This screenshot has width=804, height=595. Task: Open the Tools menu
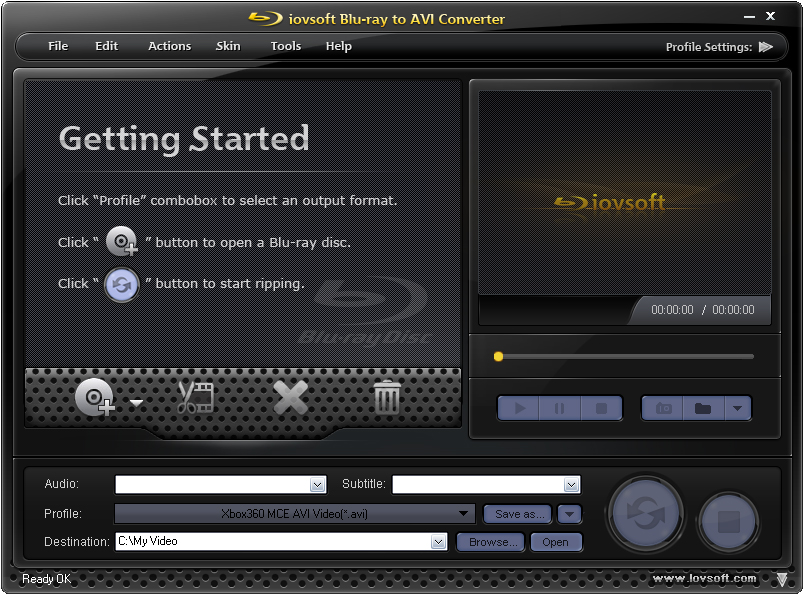point(286,46)
